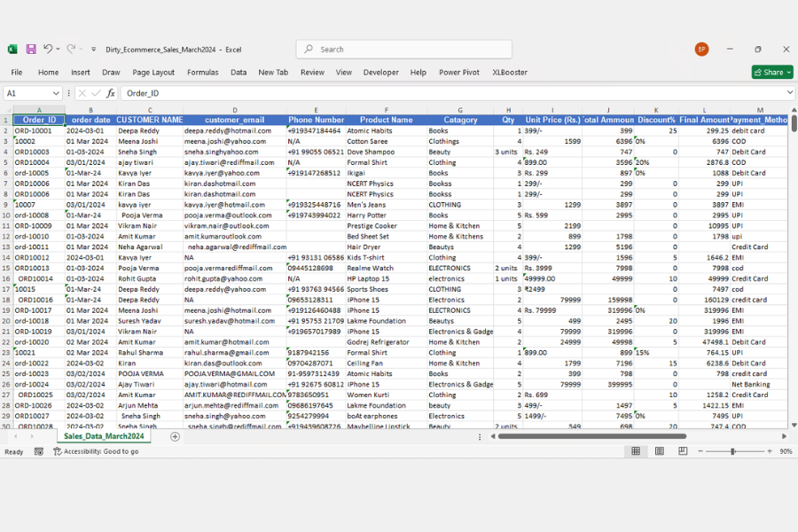Screen dimensions: 798x532
Task: Switch to Page Break Preview icon
Action: coord(683,451)
